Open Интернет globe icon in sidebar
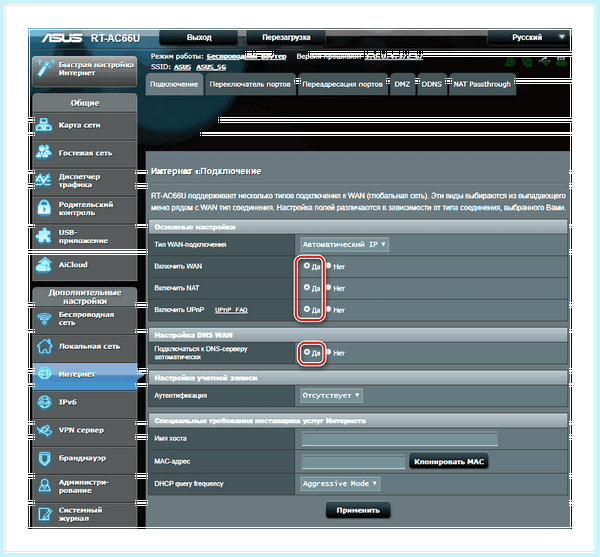The width and height of the screenshot is (600, 557). pos(44,374)
